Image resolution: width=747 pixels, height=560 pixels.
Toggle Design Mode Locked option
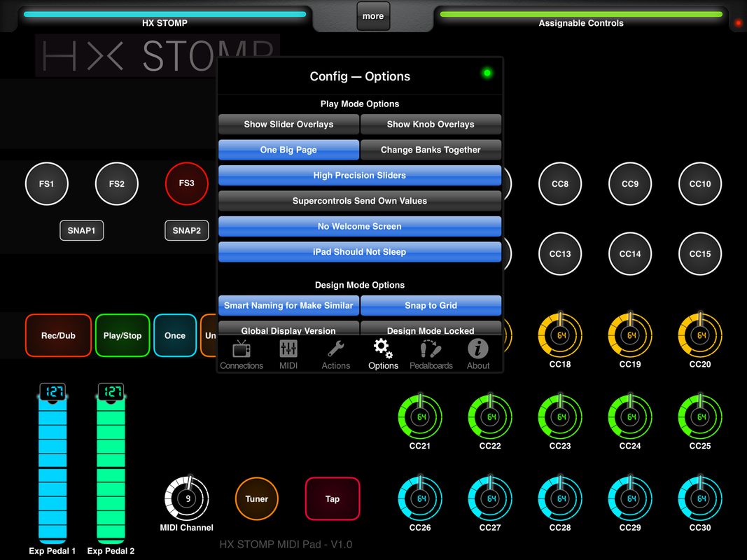pos(431,329)
